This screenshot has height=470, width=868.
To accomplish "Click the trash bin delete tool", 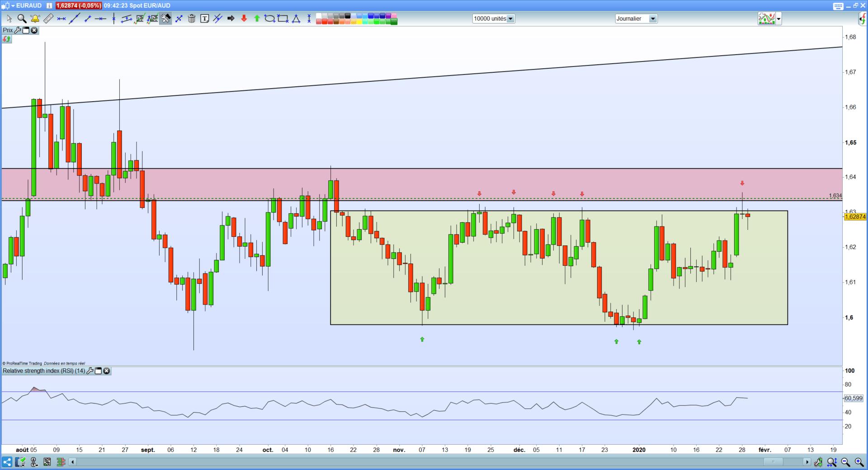I will click(x=192, y=19).
